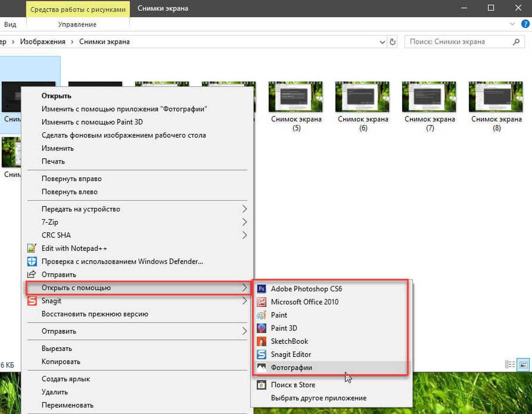
Task: Open the Управление ribbon tab
Action: [x=77, y=24]
